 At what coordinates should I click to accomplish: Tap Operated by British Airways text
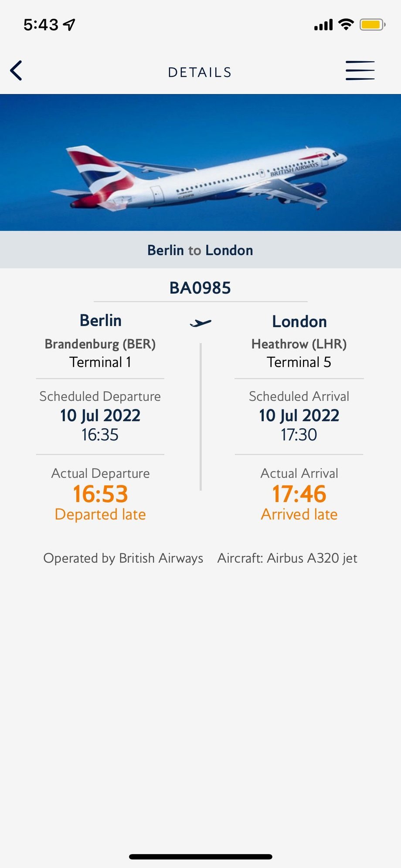tap(123, 558)
